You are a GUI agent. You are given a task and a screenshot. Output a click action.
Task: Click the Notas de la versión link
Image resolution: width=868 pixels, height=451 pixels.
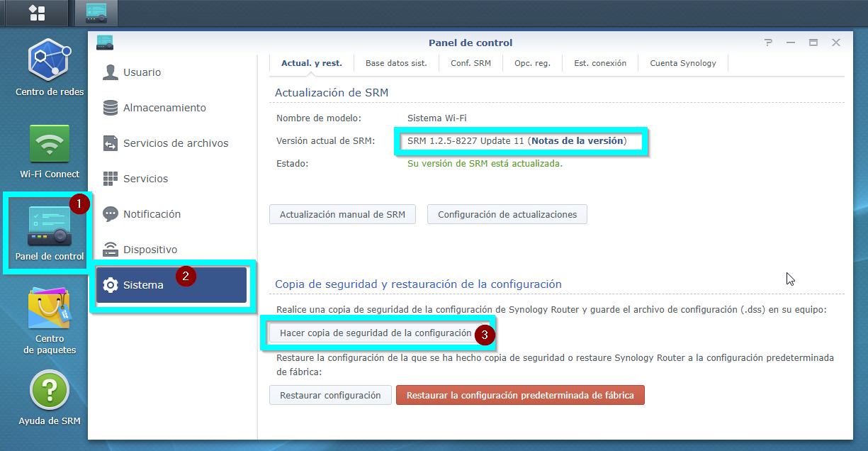click(577, 140)
